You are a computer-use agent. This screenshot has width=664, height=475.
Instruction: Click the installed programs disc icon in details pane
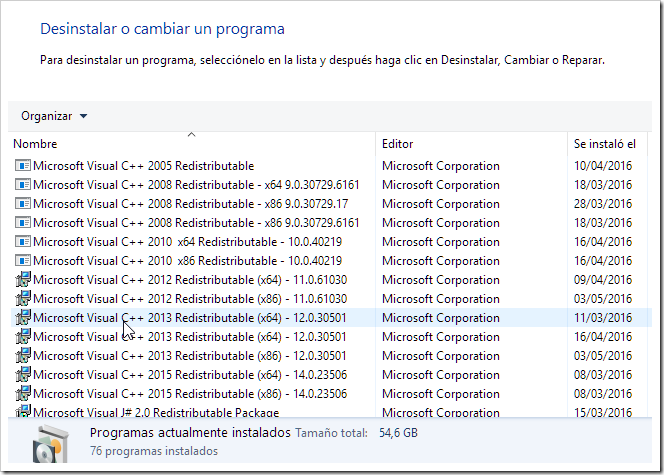50,444
